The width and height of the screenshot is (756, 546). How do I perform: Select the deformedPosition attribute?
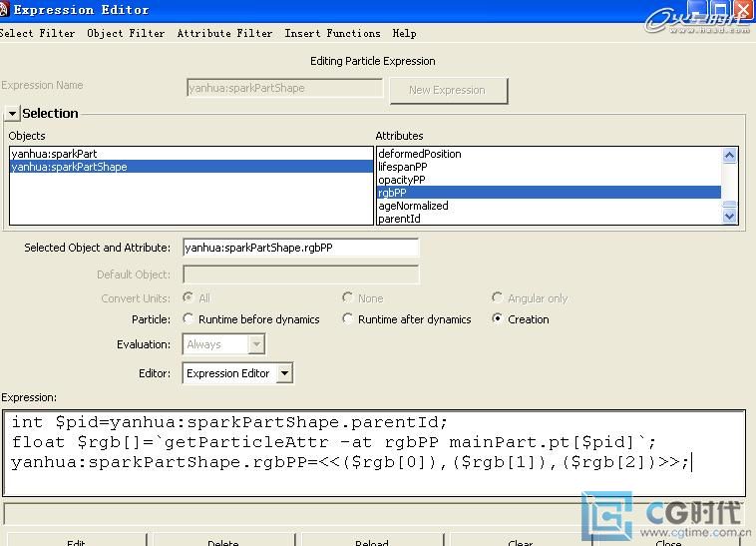549,154
